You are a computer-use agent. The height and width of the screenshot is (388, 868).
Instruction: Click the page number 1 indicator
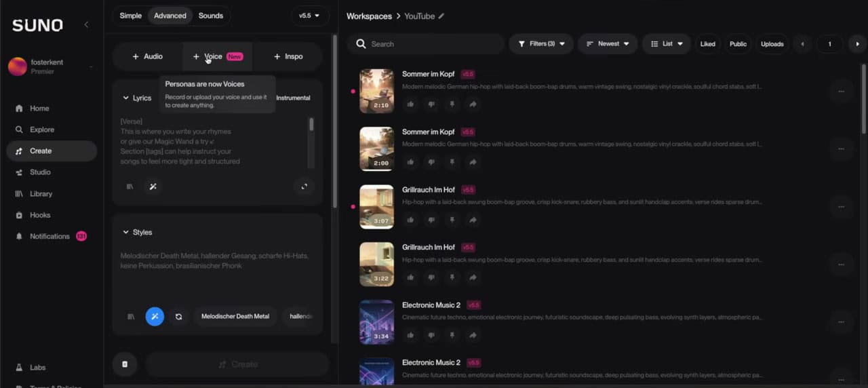coord(829,44)
